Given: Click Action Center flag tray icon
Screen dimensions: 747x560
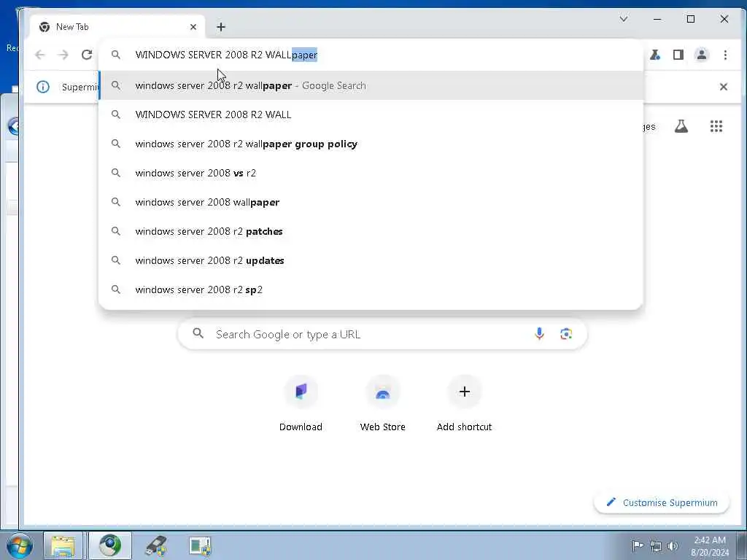Looking at the screenshot, I should (x=638, y=545).
